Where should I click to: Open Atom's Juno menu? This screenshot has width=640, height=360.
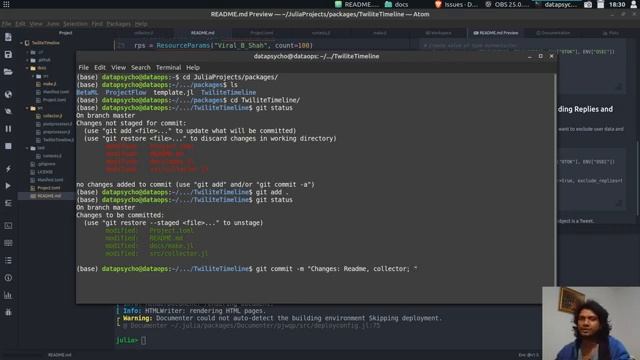tap(53, 24)
